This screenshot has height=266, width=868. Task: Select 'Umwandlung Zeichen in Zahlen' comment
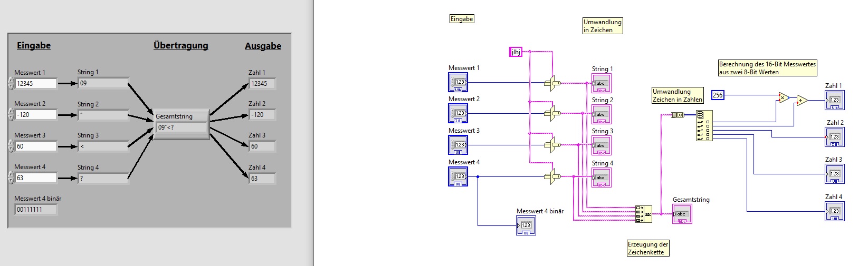tap(678, 95)
